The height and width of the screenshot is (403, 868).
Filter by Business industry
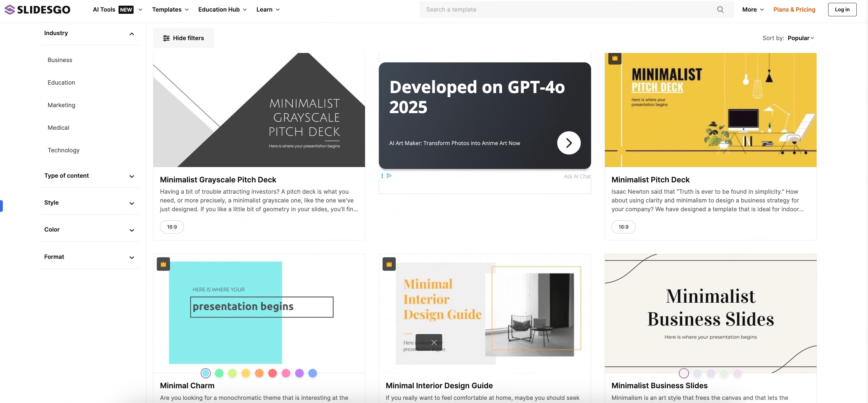(x=60, y=60)
